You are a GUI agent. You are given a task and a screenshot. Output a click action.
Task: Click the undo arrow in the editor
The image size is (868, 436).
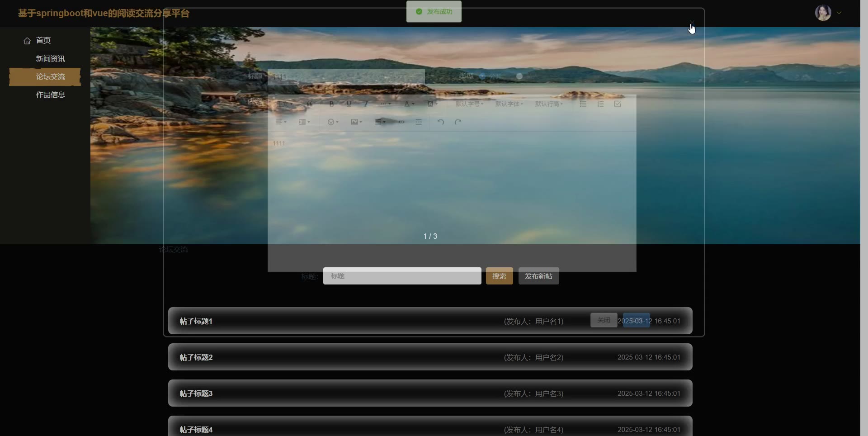coord(440,122)
